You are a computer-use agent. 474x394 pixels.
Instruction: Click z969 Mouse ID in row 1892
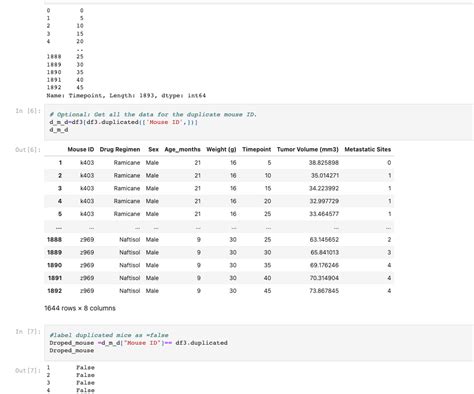pyautogui.click(x=87, y=291)
